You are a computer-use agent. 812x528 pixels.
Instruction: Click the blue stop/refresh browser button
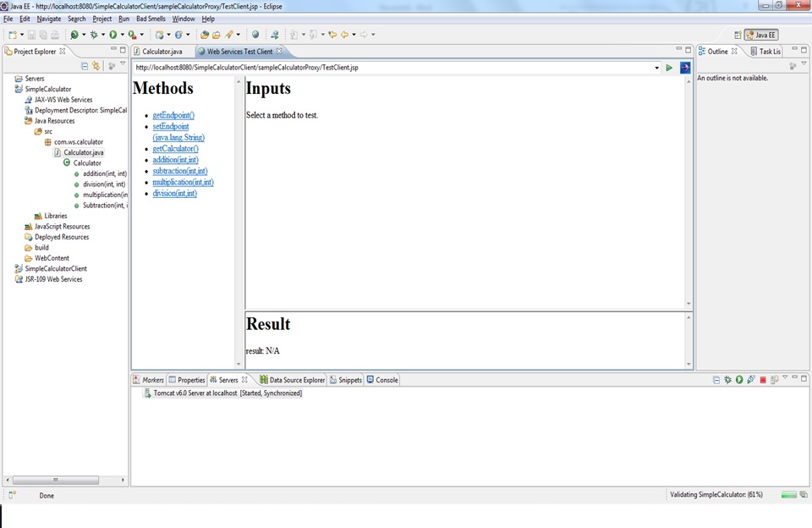click(x=685, y=68)
